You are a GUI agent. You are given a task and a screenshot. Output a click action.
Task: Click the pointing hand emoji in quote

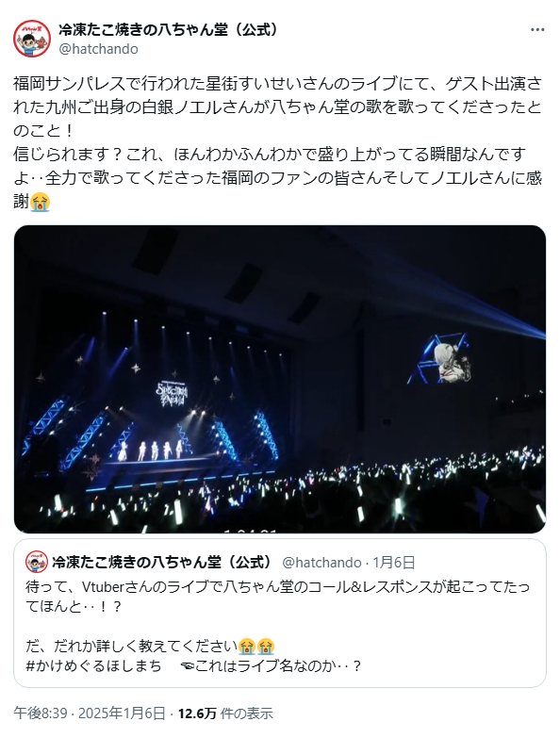pos(188,666)
